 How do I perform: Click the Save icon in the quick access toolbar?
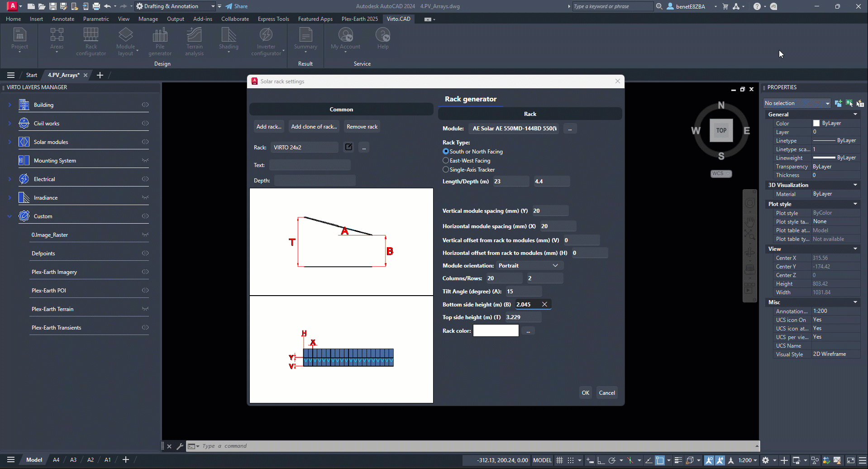coord(52,6)
